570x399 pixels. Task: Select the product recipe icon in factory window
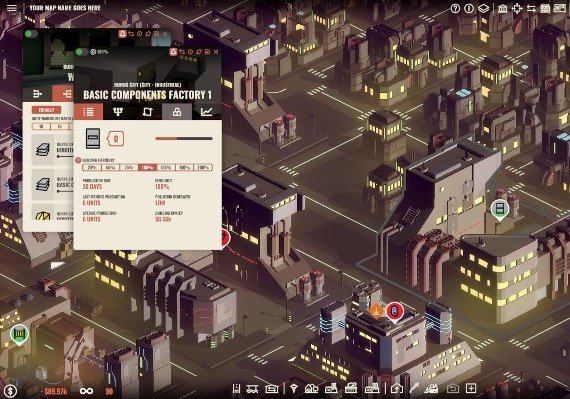click(x=93, y=138)
